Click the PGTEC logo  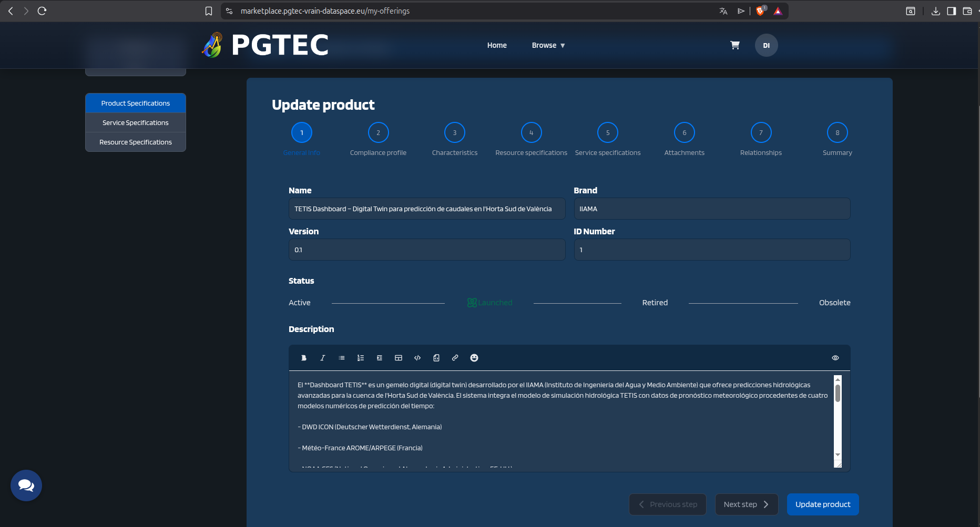click(266, 45)
